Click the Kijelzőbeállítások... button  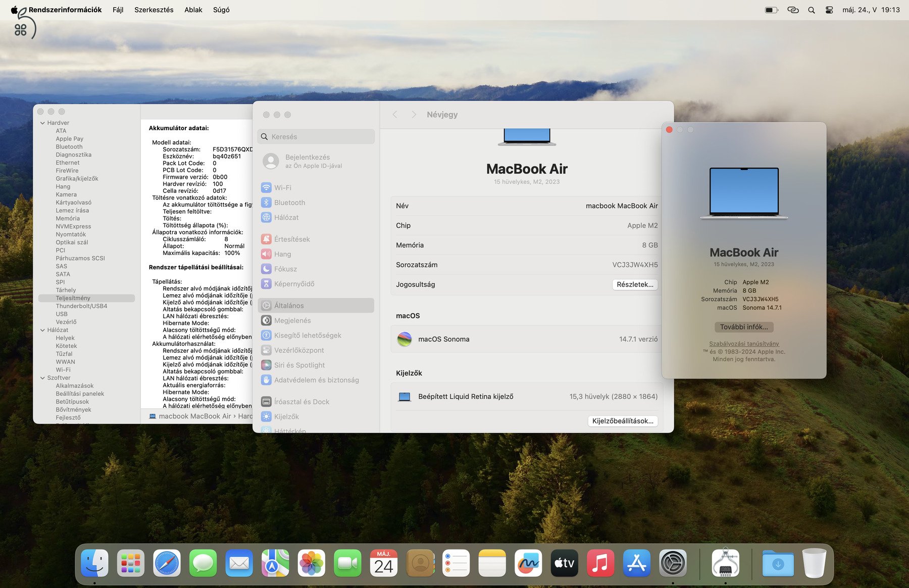click(x=623, y=421)
